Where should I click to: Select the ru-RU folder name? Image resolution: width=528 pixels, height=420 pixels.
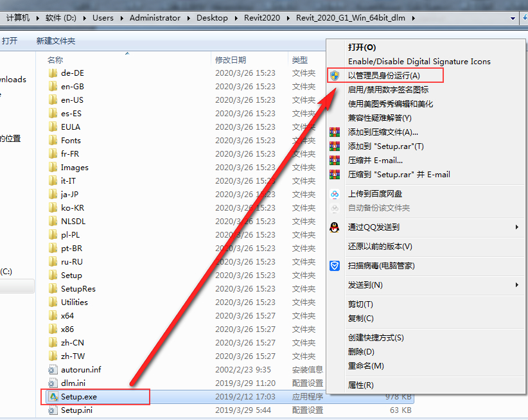pos(72,262)
